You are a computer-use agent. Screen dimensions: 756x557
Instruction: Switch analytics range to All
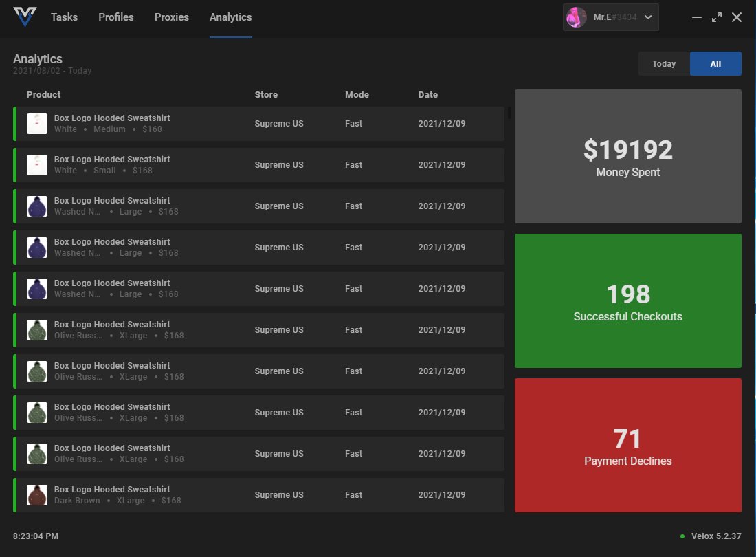click(x=715, y=64)
